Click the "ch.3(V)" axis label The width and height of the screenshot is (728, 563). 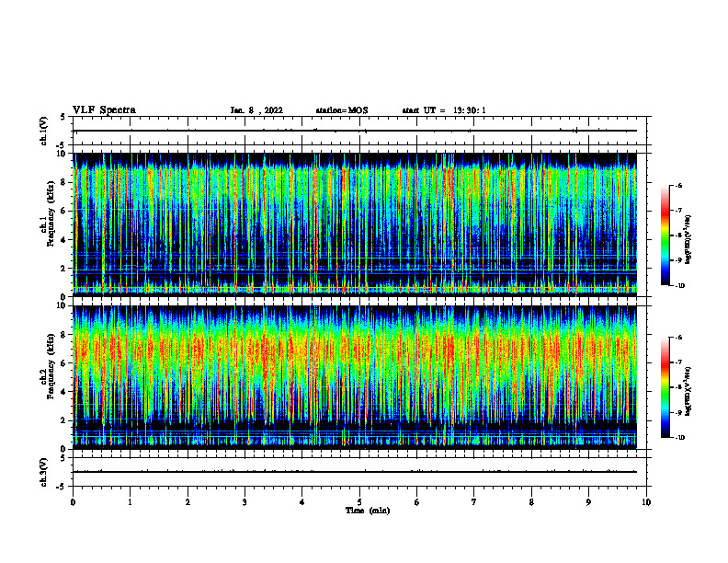click(x=44, y=472)
